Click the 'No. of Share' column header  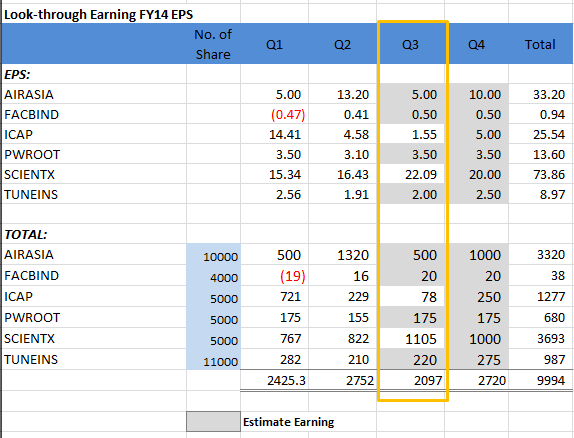click(213, 44)
